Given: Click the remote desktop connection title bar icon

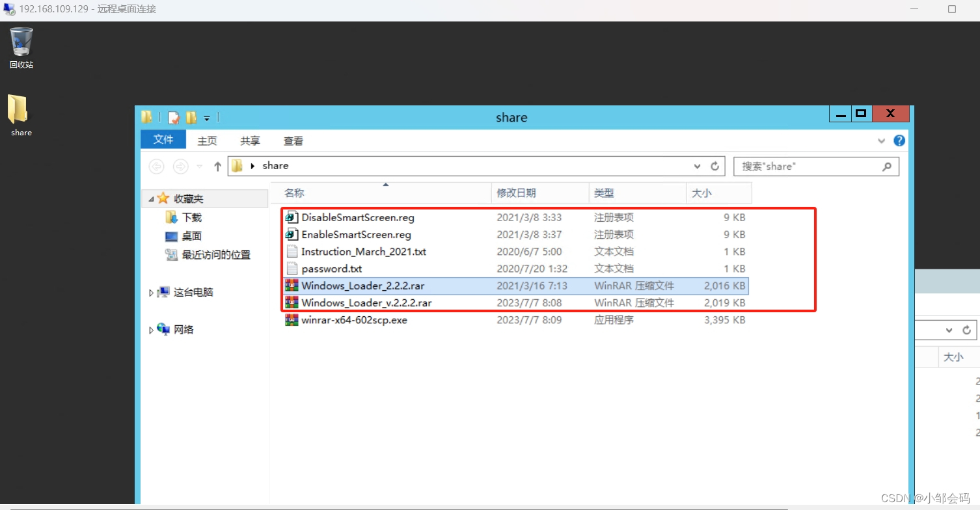Looking at the screenshot, I should 9,9.
